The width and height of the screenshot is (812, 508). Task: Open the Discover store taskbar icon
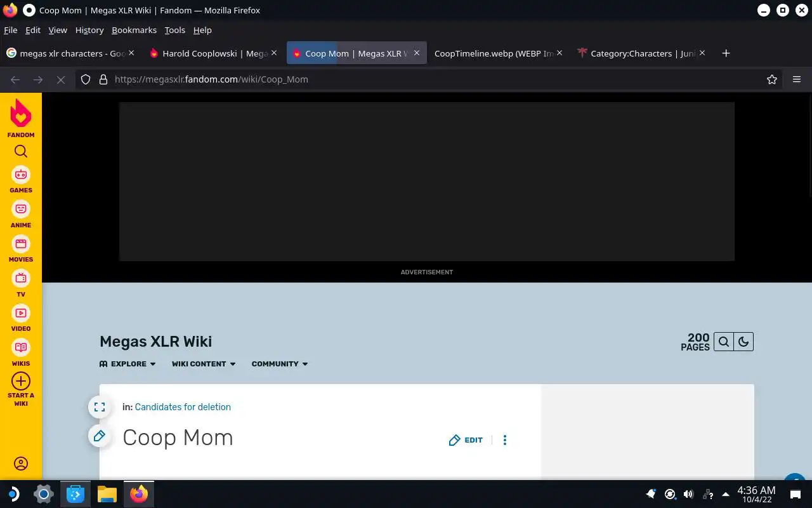tap(75, 494)
